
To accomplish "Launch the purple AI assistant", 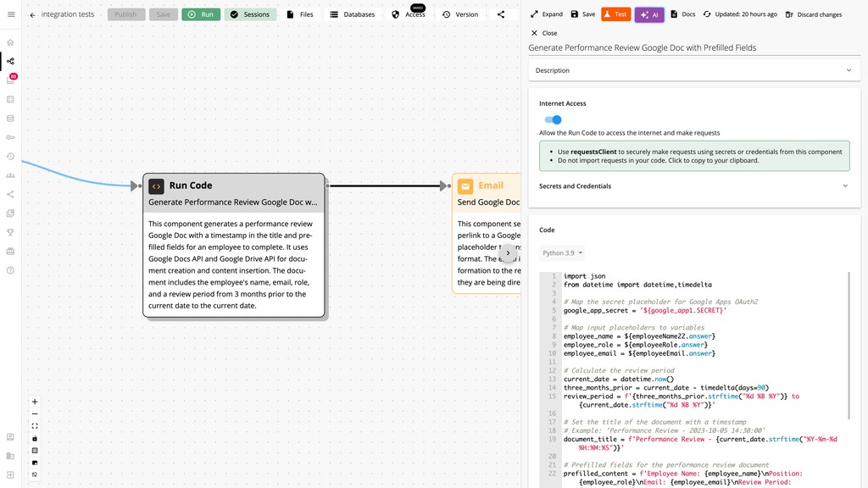I will [648, 14].
